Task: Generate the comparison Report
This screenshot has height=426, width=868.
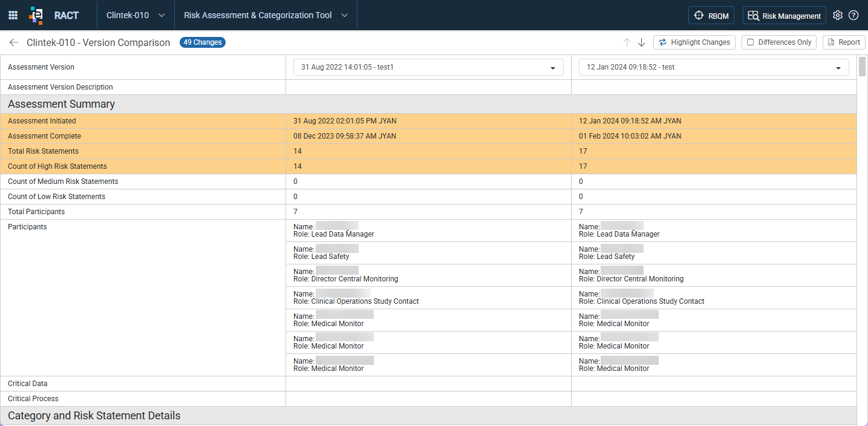Action: [x=844, y=42]
